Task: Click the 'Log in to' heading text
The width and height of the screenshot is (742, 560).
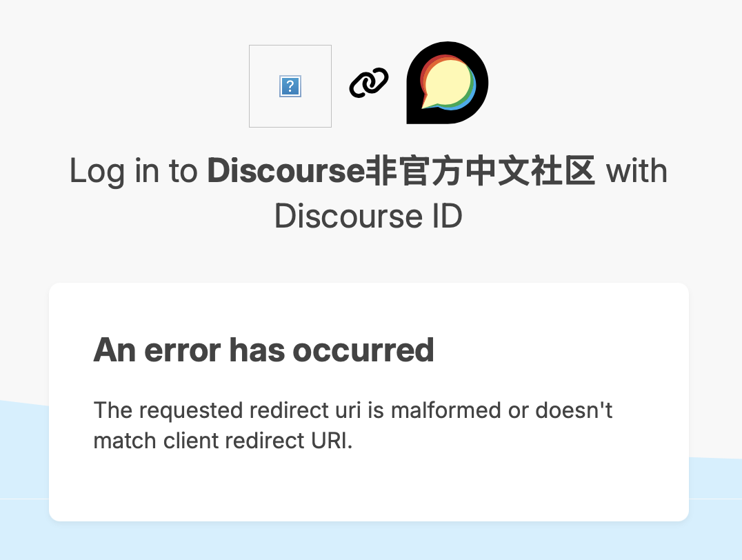Action: click(133, 171)
